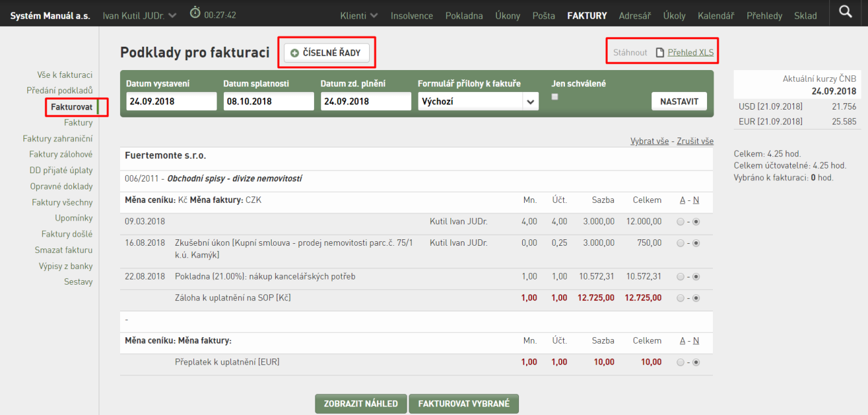868x415 pixels.
Task: Click the Vybrat vše link
Action: click(x=649, y=141)
